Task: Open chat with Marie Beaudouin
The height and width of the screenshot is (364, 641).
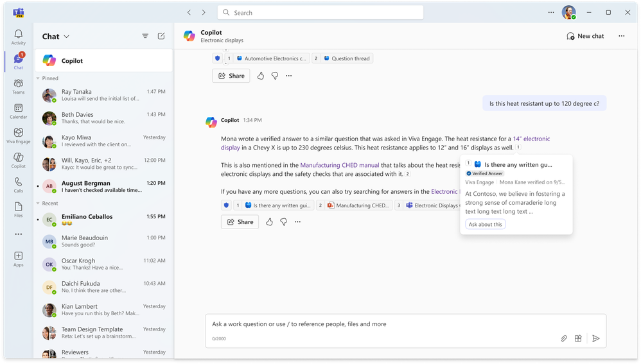Action: point(104,241)
